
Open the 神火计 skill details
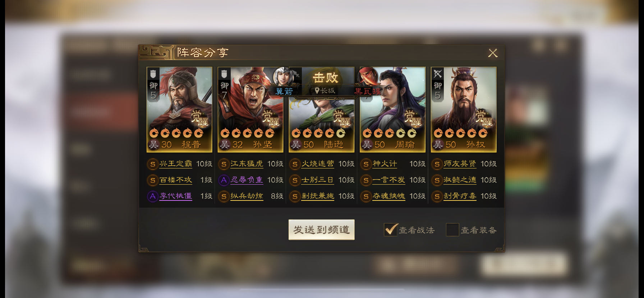(x=385, y=164)
